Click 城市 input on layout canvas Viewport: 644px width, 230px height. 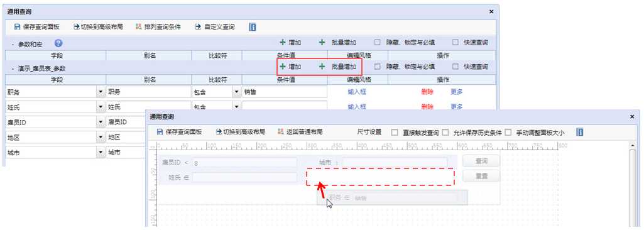(395, 163)
